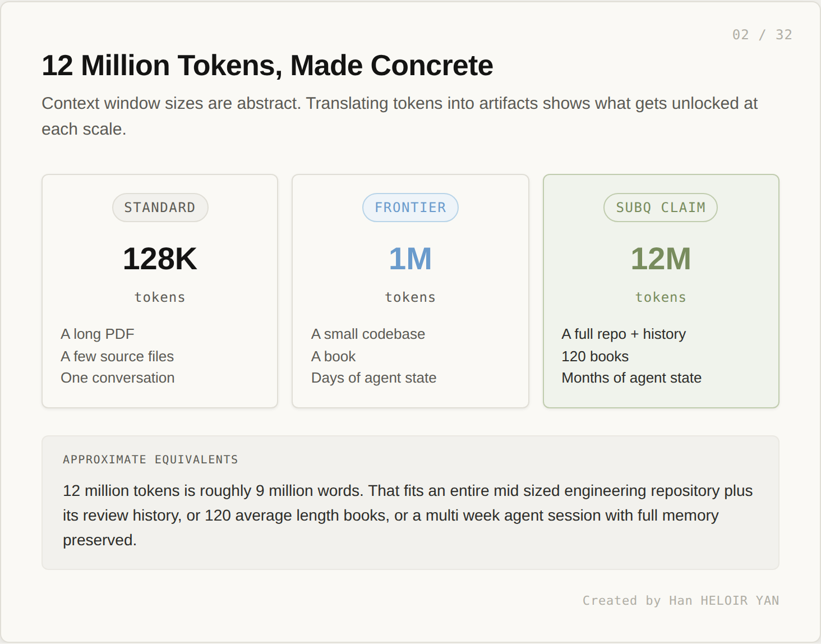Click the 1M figure
This screenshot has width=821, height=644.
(x=410, y=259)
